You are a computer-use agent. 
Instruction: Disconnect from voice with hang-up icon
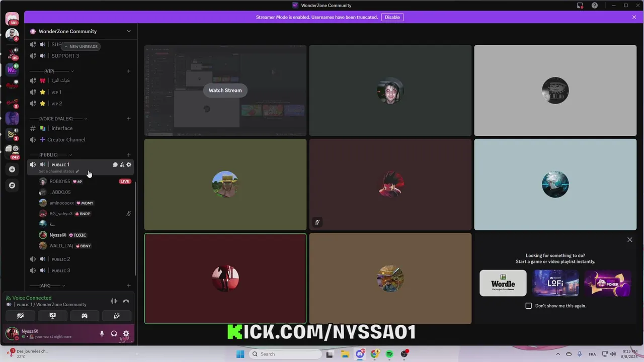point(126,301)
